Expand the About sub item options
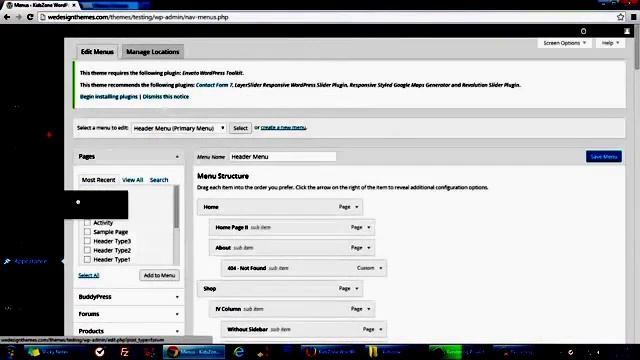 369,248
